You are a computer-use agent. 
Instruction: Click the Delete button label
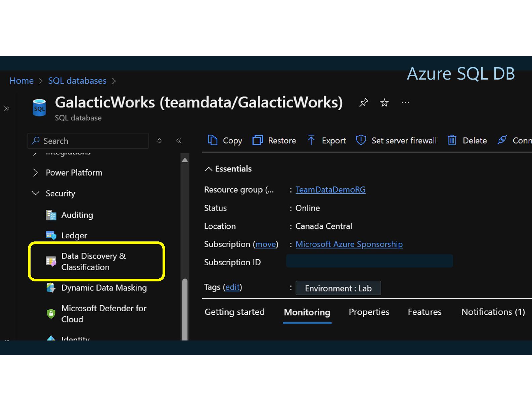(475, 140)
